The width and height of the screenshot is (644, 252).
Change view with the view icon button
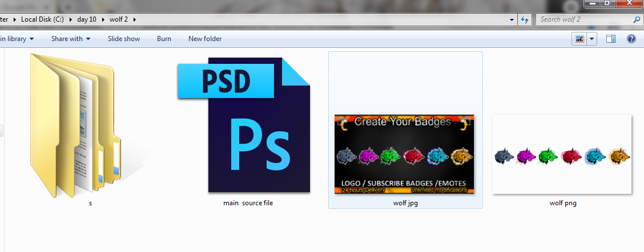tap(579, 39)
